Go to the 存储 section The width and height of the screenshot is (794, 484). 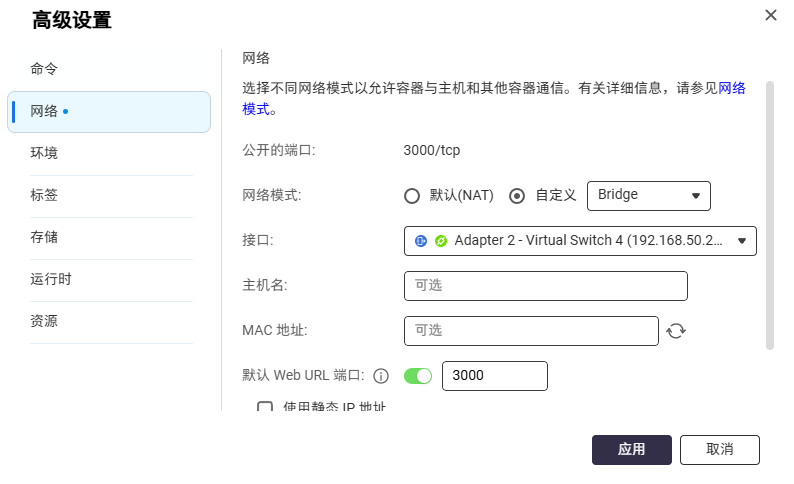point(44,237)
